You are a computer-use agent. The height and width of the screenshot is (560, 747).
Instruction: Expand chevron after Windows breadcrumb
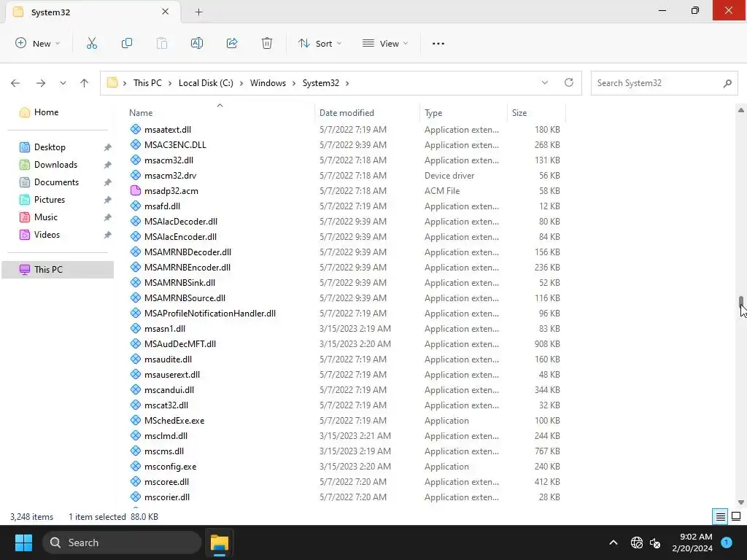(x=293, y=83)
